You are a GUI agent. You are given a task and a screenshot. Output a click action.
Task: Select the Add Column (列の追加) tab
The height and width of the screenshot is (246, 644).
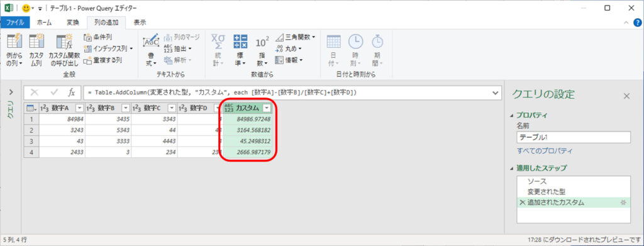point(106,23)
